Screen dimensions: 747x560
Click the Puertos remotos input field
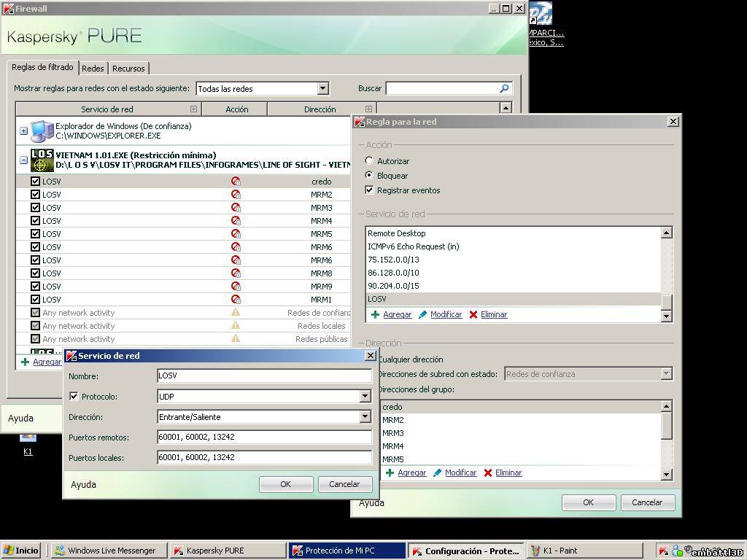[264, 437]
